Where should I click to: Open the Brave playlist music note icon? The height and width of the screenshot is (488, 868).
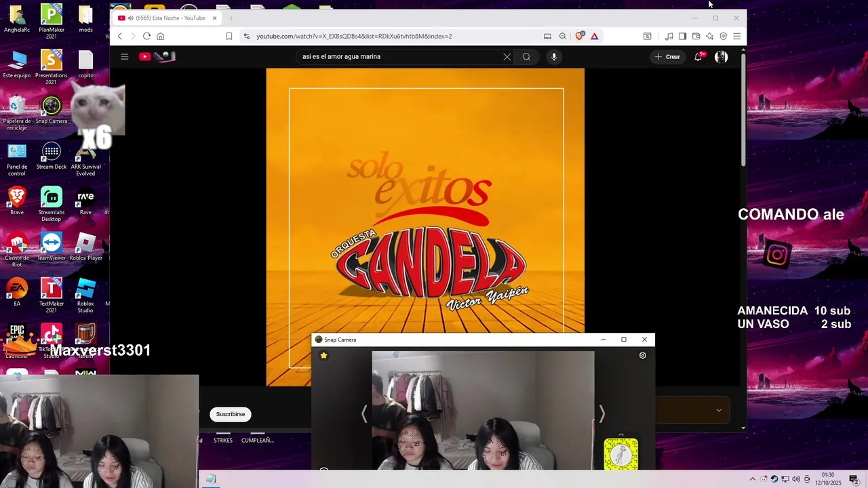[x=669, y=36]
